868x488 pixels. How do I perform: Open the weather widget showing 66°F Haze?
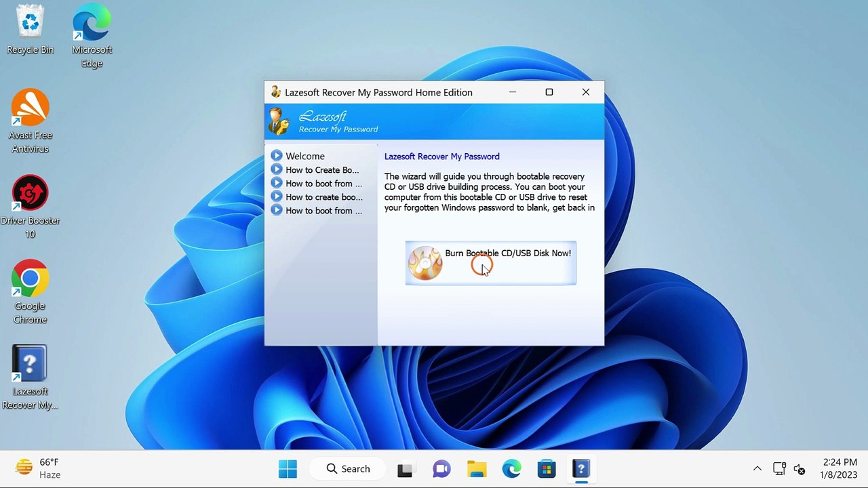pos(38,468)
